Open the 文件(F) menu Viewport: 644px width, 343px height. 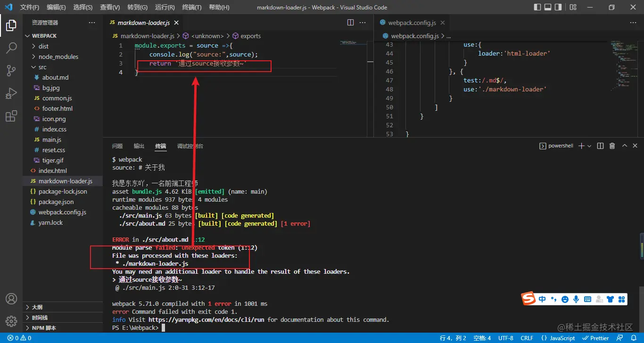(x=30, y=7)
